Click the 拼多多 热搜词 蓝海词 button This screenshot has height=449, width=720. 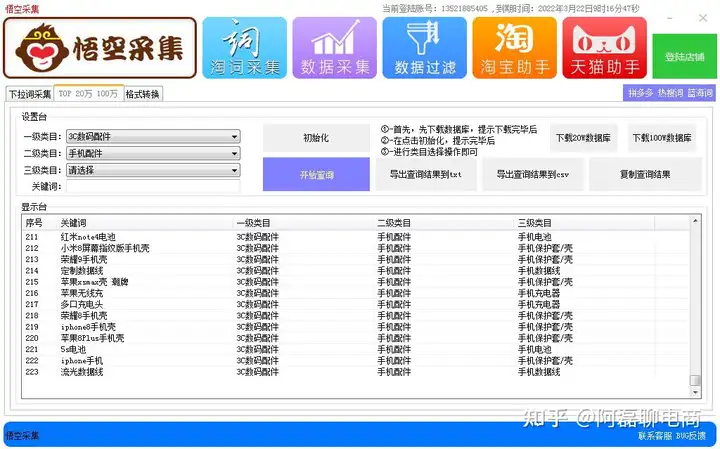pos(670,93)
